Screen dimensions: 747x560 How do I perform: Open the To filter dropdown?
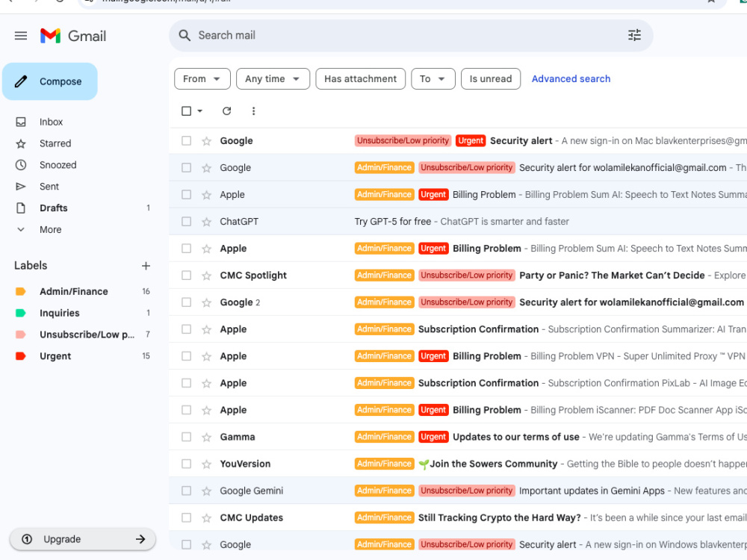(x=433, y=78)
